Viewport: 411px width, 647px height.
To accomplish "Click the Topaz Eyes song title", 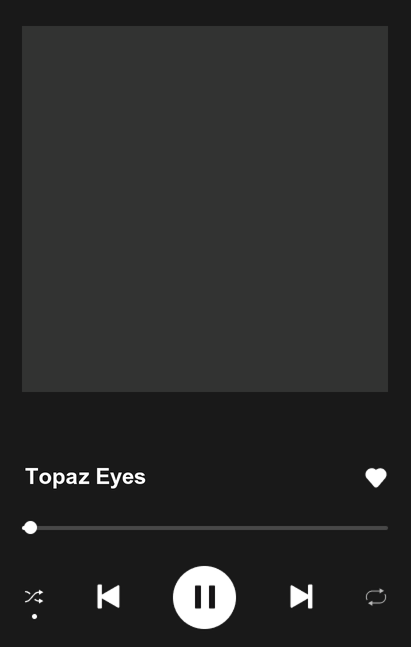I will click(x=85, y=477).
